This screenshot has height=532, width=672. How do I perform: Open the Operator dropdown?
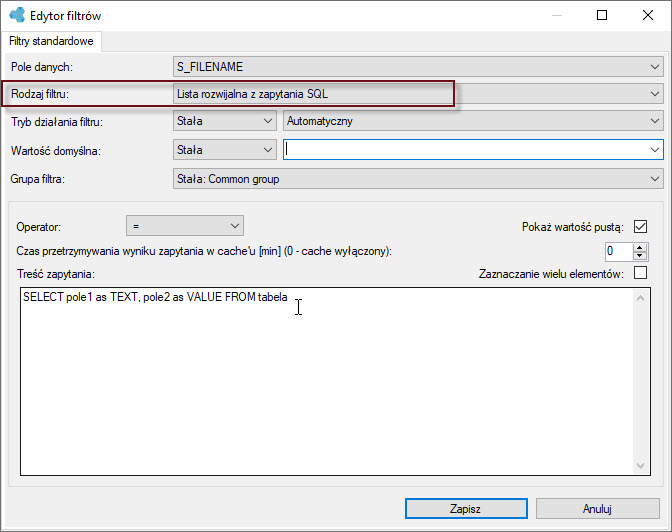coord(185,226)
